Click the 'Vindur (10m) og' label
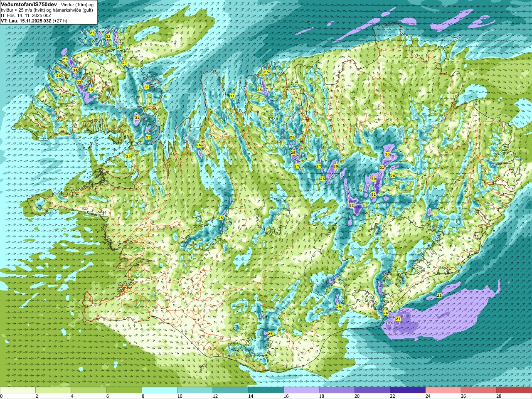The width and height of the screenshot is (532, 399). [78, 4]
